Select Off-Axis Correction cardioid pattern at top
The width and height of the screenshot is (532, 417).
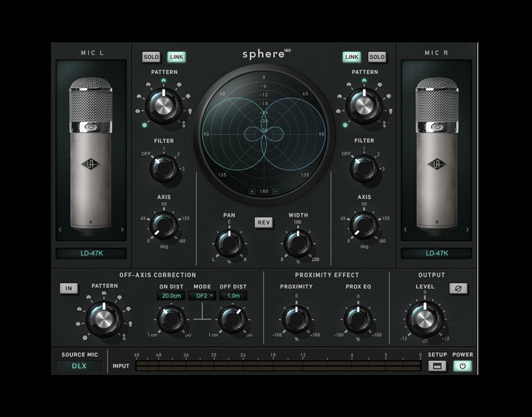click(104, 294)
